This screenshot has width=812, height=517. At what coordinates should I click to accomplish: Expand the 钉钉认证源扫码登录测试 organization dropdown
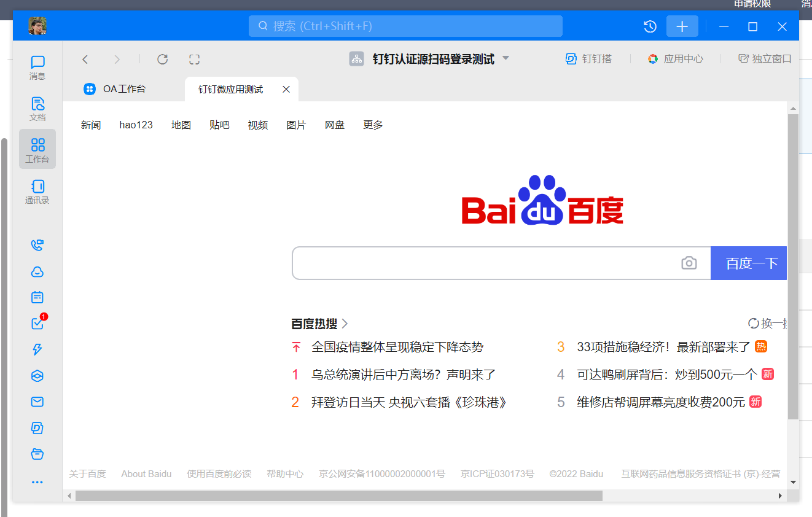(x=506, y=58)
